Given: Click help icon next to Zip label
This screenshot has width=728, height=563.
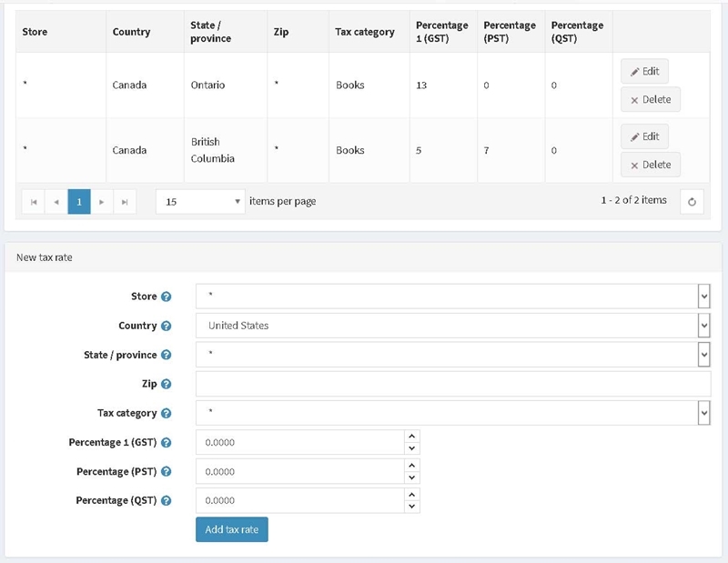Looking at the screenshot, I should (x=166, y=384).
